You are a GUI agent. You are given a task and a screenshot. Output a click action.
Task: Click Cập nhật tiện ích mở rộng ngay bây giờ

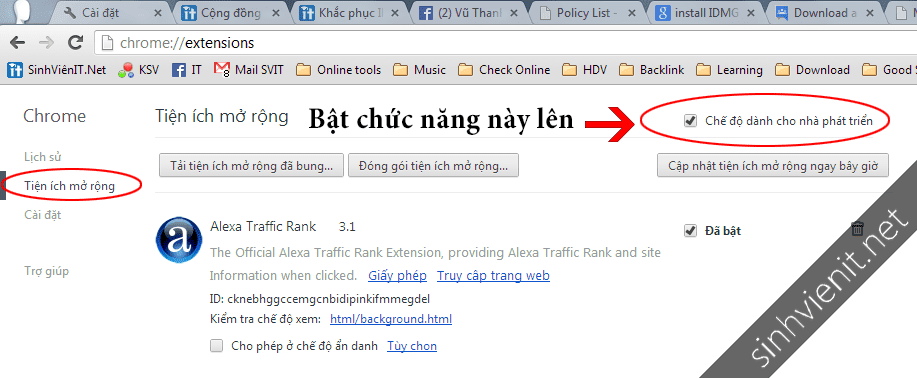tap(773, 166)
